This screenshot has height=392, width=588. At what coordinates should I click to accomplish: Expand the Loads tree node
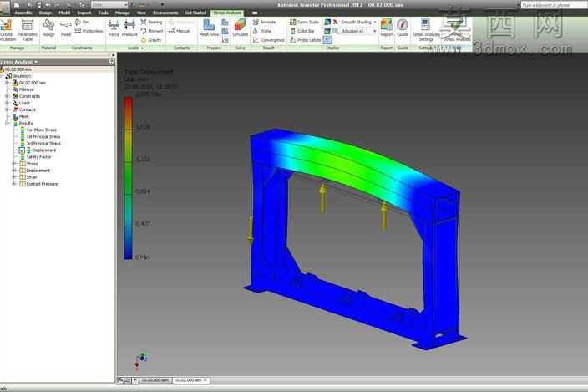[8, 103]
